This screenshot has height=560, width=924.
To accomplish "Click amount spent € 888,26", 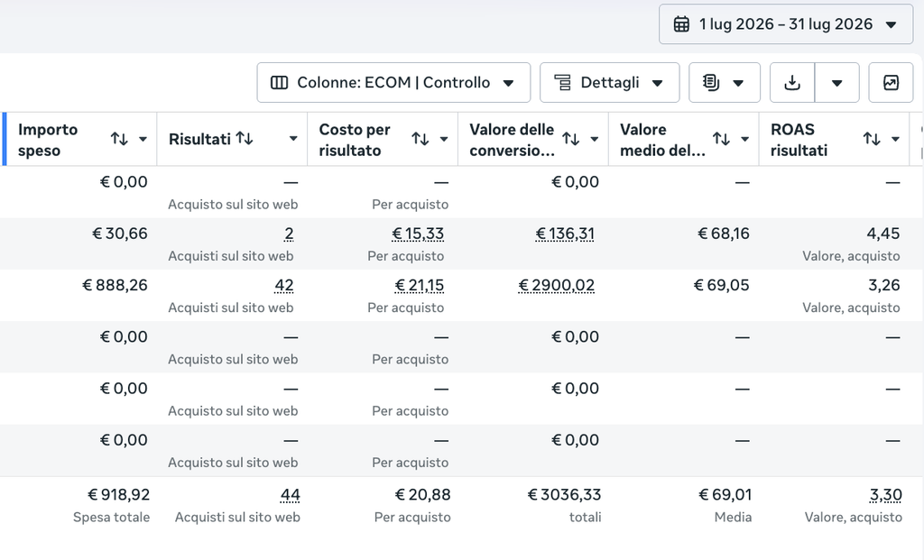I will pyautogui.click(x=115, y=286).
